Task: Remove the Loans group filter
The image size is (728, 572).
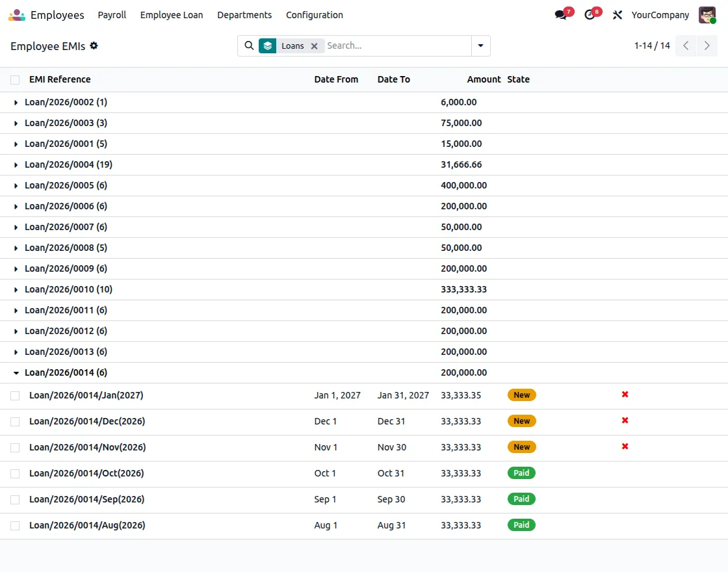Action: 315,46
